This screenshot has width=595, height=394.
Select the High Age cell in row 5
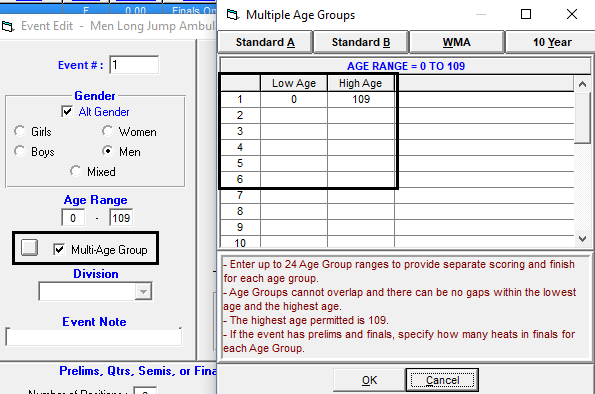click(x=361, y=163)
